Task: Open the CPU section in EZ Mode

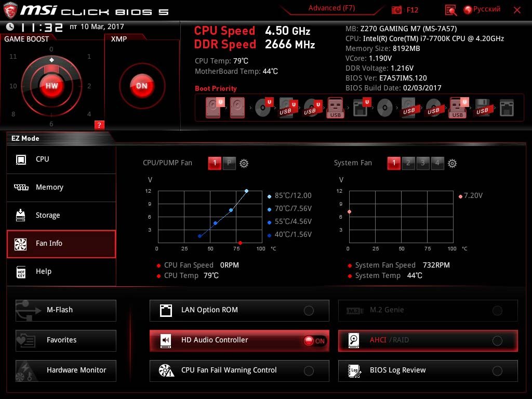Action: pos(61,159)
